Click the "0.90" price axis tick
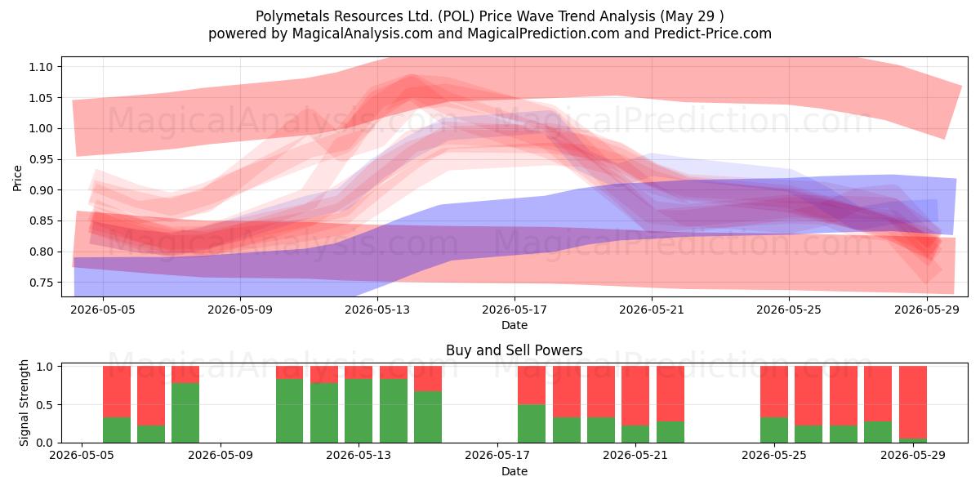 coord(42,190)
